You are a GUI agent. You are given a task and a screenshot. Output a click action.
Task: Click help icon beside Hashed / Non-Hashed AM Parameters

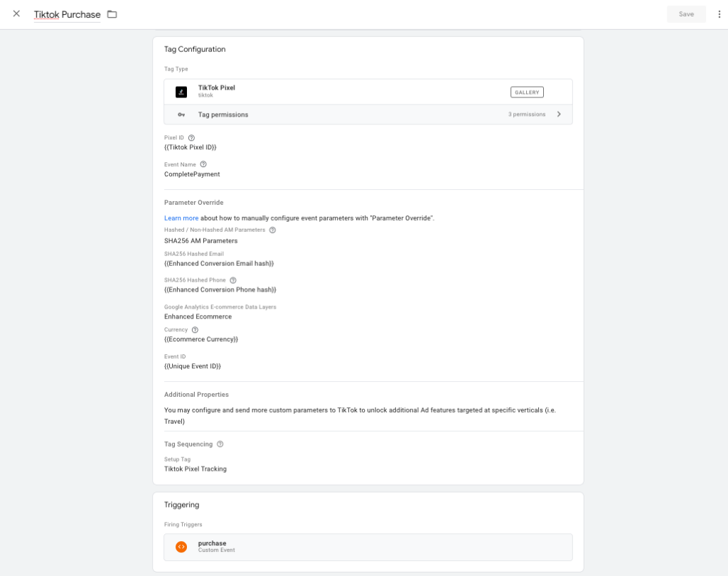(272, 230)
